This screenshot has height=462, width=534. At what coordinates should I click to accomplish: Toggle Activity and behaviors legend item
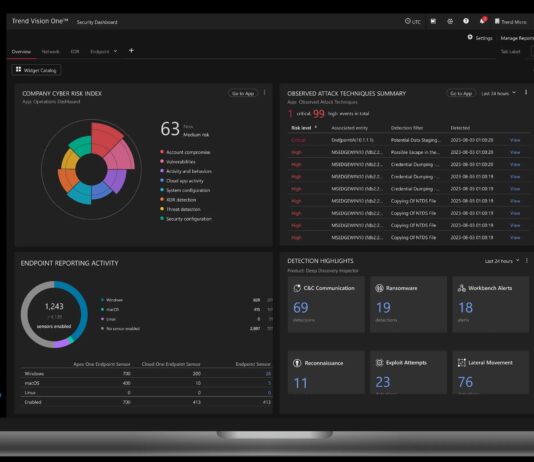tap(186, 171)
